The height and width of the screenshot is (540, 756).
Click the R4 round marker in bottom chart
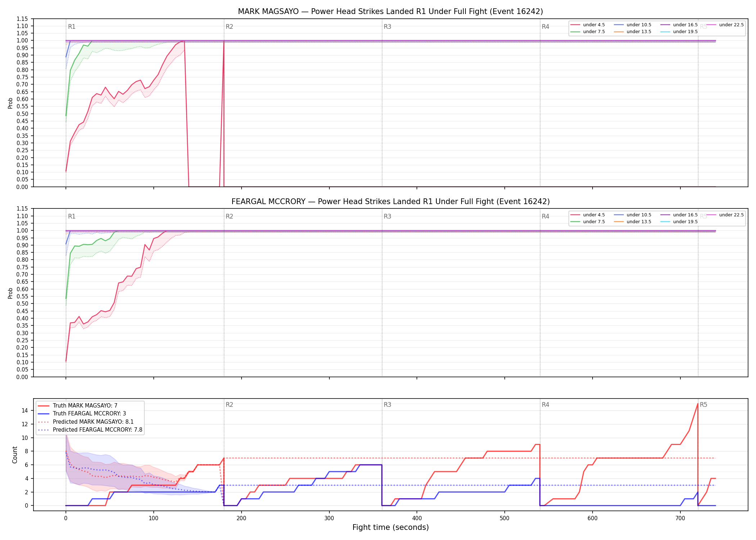[x=545, y=405]
